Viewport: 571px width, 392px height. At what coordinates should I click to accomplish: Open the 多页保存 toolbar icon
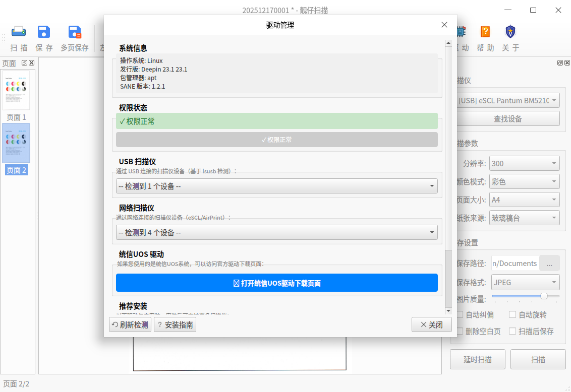75,32
